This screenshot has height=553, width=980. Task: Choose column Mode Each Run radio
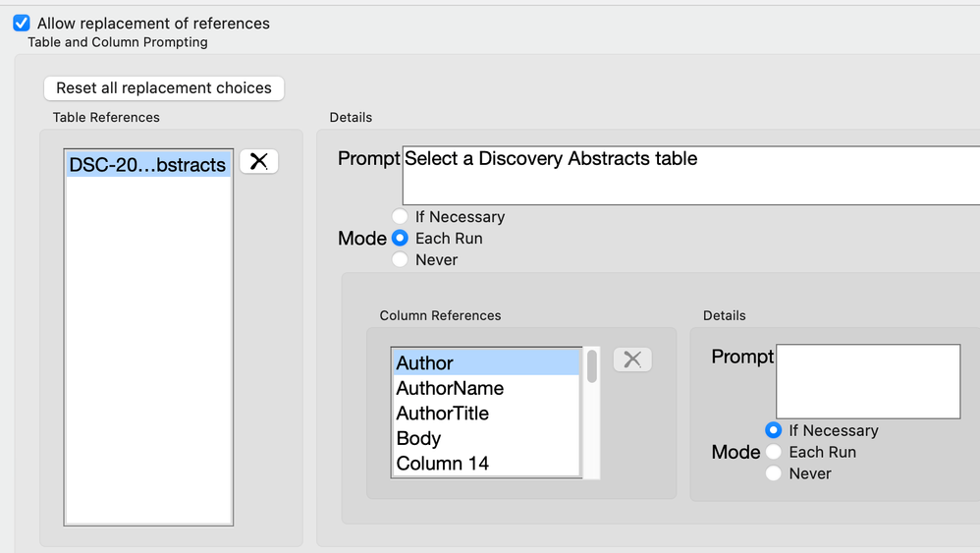click(x=774, y=452)
